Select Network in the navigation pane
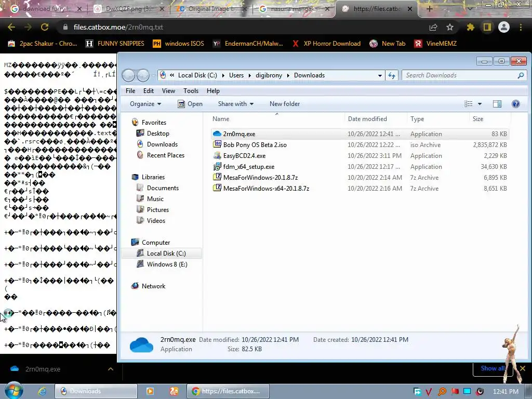Image resolution: width=532 pixels, height=399 pixels. (x=153, y=286)
